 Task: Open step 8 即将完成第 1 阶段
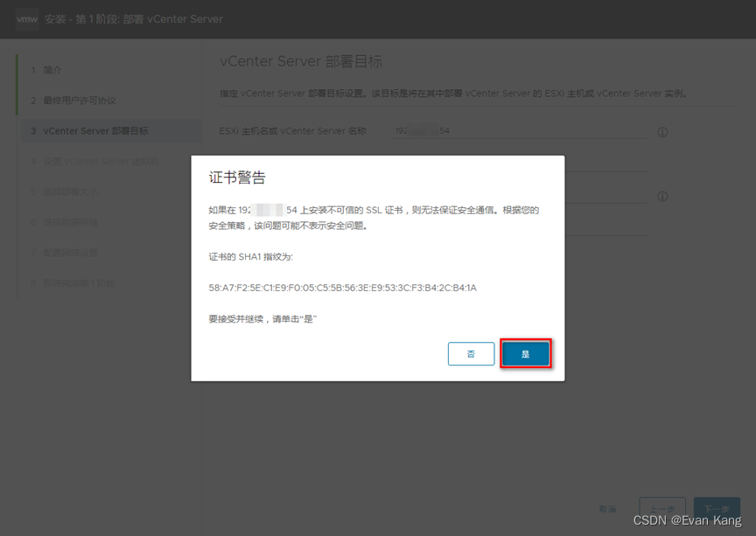click(79, 283)
